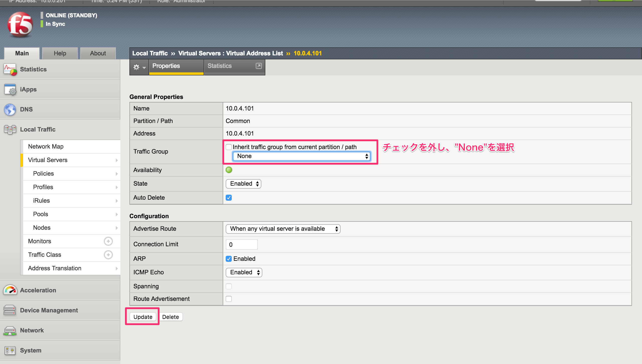Click the Acceleration speedometer icon
The image size is (642, 364).
click(x=10, y=290)
